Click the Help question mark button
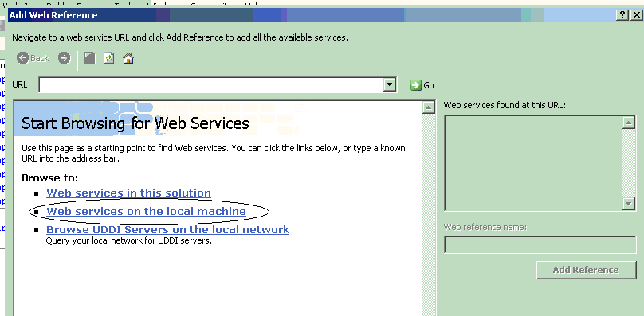Image resolution: width=644 pixels, height=316 pixels. (x=622, y=15)
